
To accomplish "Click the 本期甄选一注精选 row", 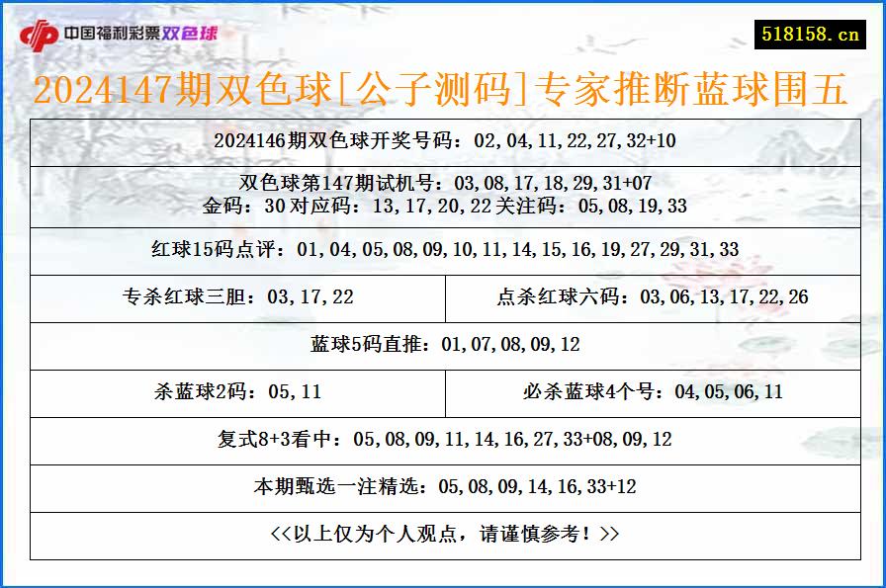I will coord(443,485).
